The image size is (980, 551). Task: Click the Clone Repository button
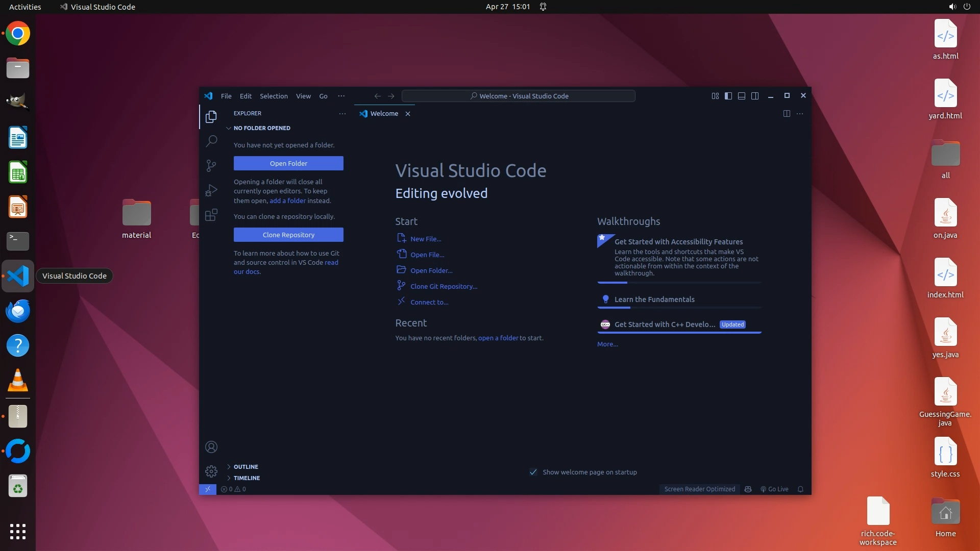point(288,235)
